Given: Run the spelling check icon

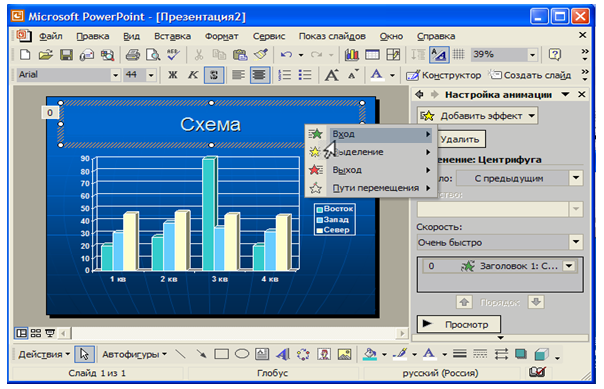Looking at the screenshot, I should coord(173,55).
